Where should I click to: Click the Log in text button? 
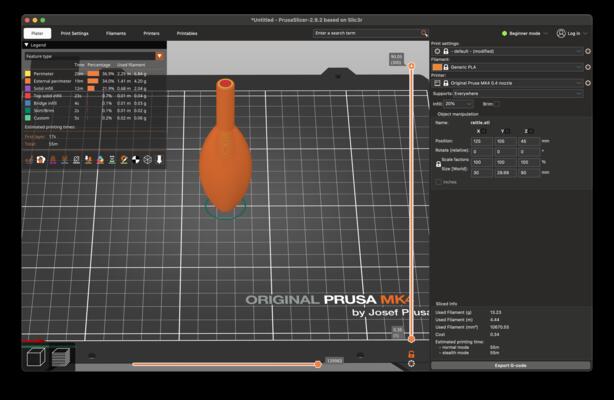tap(574, 33)
